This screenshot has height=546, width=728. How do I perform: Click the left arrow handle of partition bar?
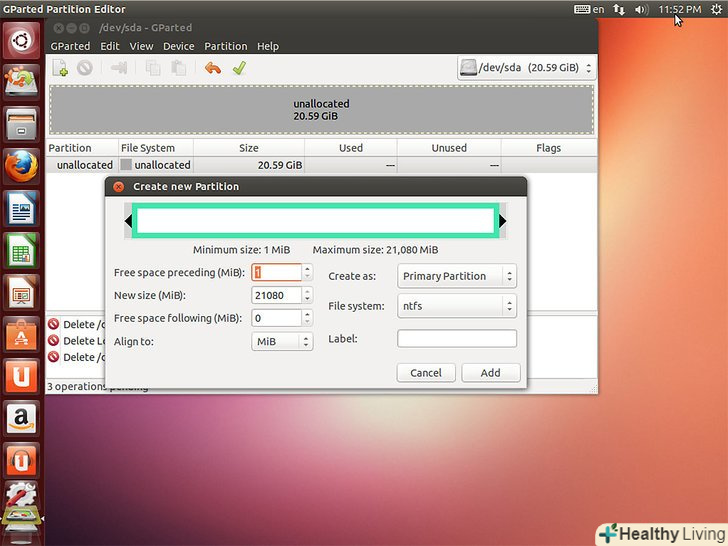coord(128,221)
